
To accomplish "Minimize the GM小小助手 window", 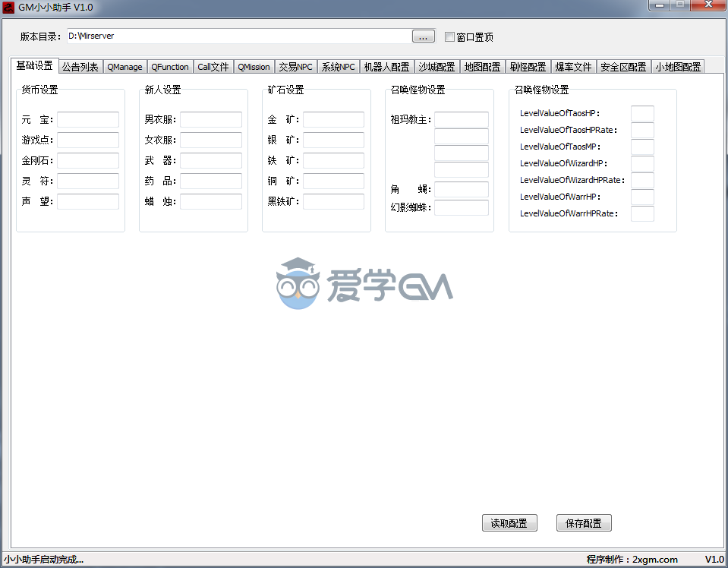I will click(x=659, y=5).
